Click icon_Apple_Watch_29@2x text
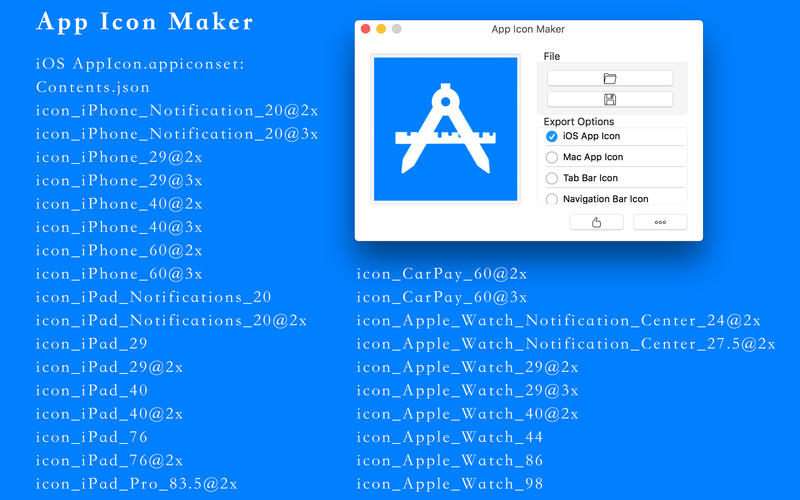The width and height of the screenshot is (800, 500). coord(467,367)
